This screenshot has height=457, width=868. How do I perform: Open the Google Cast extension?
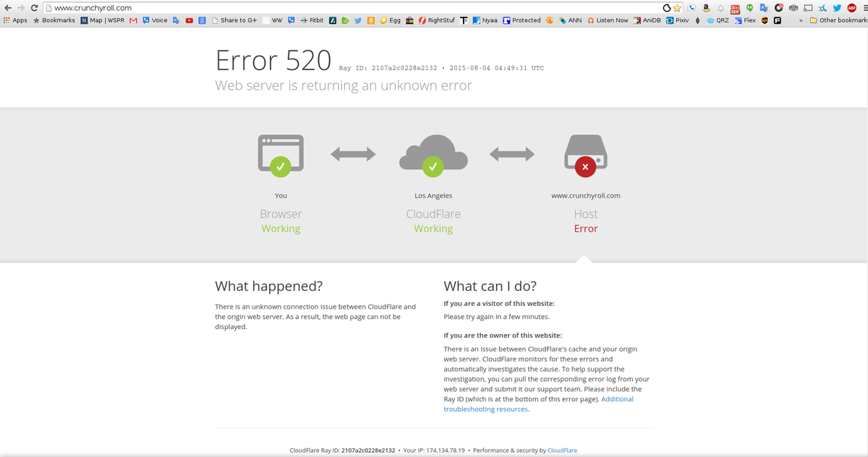[x=808, y=8]
